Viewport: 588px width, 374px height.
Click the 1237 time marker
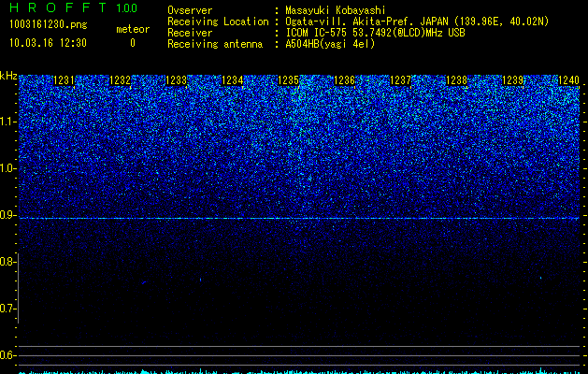click(400, 80)
